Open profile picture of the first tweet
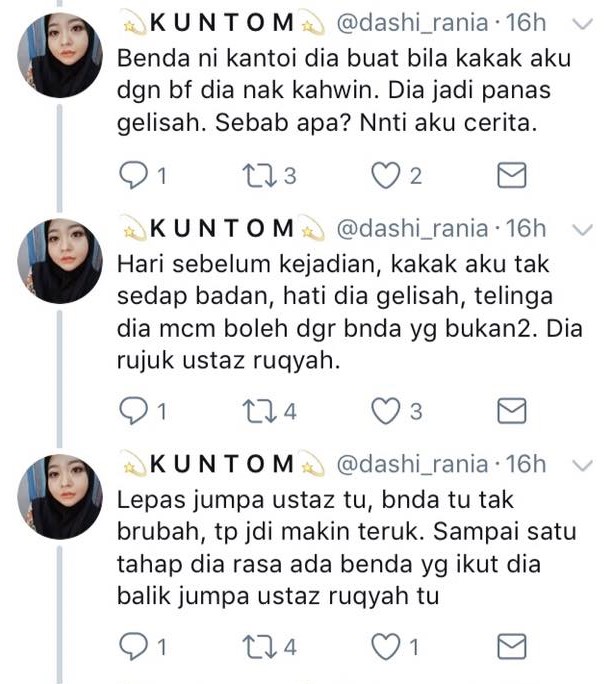Viewport: 612px width, 684px height. (x=60, y=55)
